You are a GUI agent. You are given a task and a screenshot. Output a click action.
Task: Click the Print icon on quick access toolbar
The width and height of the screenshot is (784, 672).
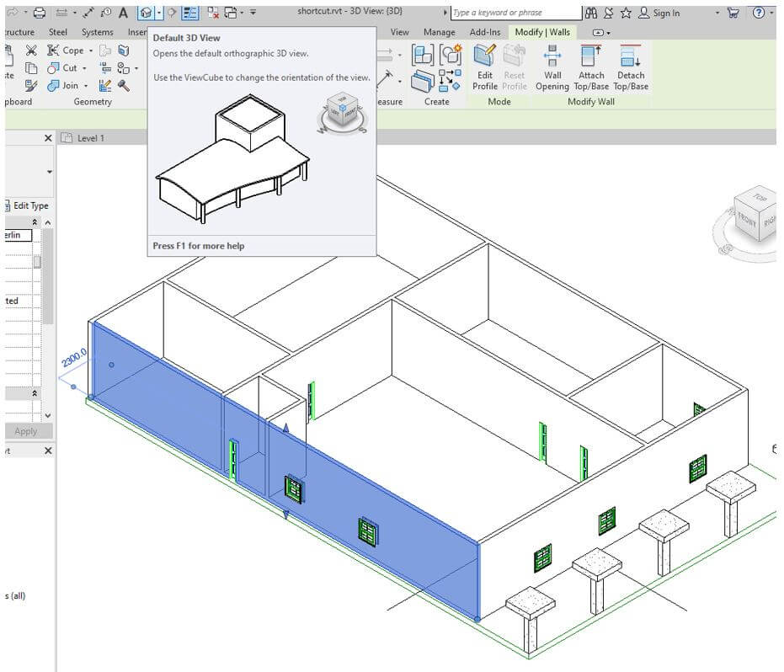[x=41, y=12]
